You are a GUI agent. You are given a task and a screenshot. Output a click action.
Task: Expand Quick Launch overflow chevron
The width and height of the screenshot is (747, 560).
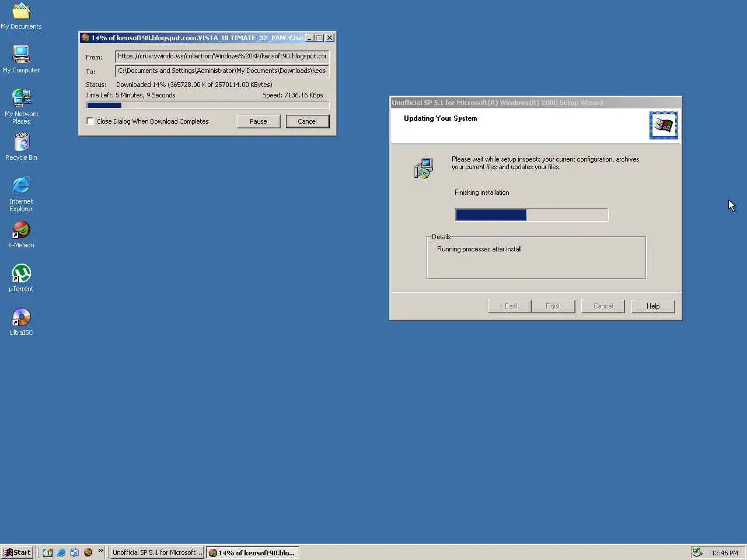(100, 551)
